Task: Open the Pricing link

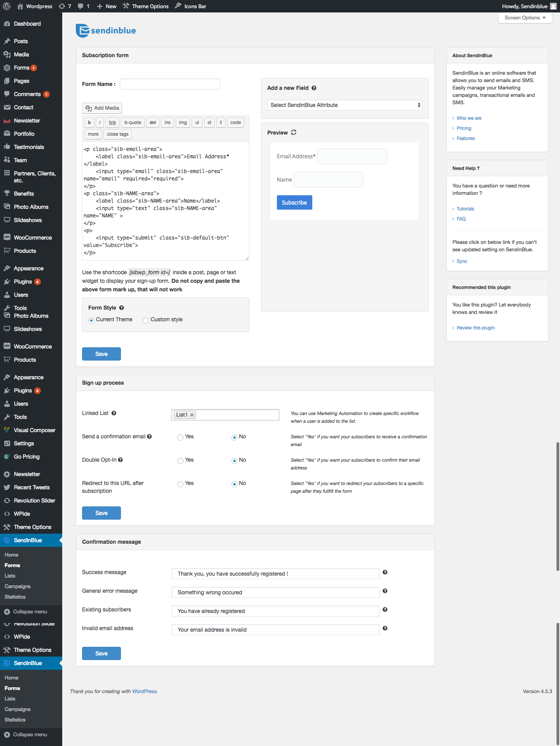Action: click(x=464, y=128)
